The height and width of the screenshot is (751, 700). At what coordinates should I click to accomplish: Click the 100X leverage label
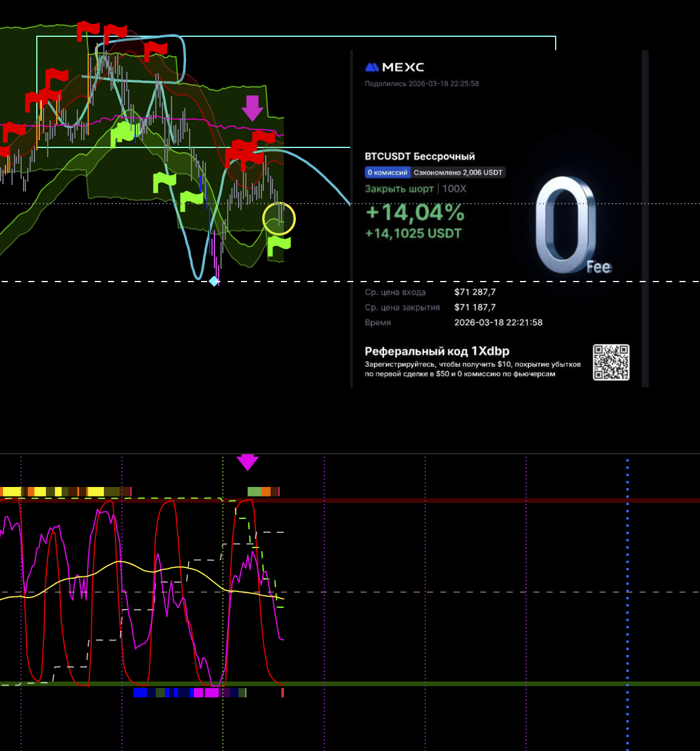(x=454, y=189)
